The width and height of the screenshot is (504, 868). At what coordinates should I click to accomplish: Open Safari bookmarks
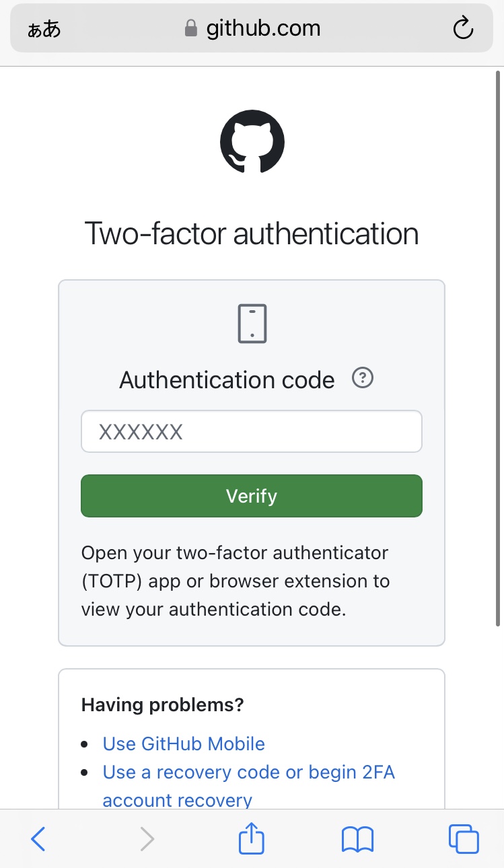click(x=357, y=838)
